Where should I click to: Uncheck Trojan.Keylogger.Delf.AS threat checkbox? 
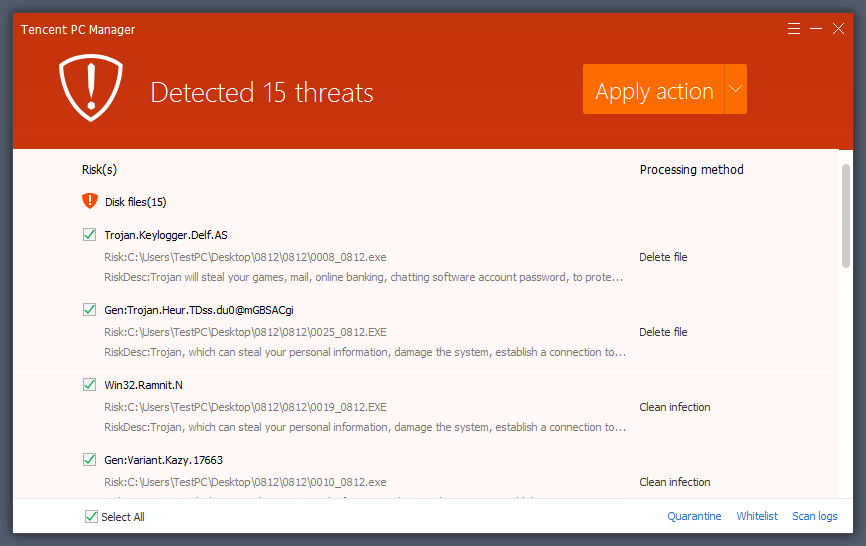[90, 235]
